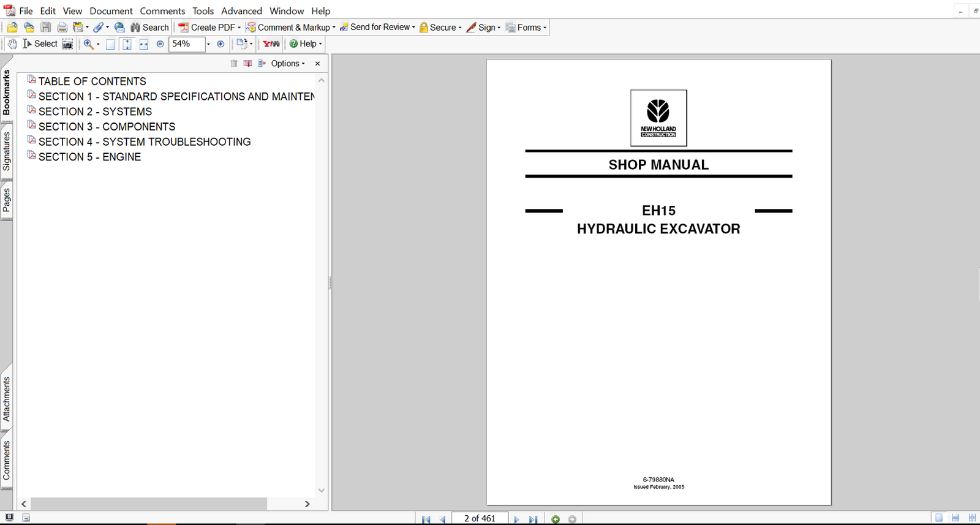This screenshot has width=980, height=525.
Task: Click the Fit Width icon
Action: [143, 44]
